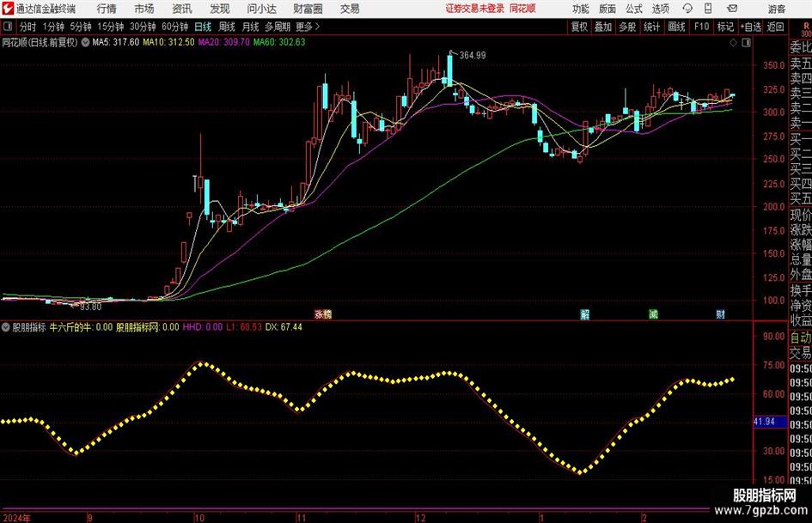Select the 周线 weekly period

point(227,27)
